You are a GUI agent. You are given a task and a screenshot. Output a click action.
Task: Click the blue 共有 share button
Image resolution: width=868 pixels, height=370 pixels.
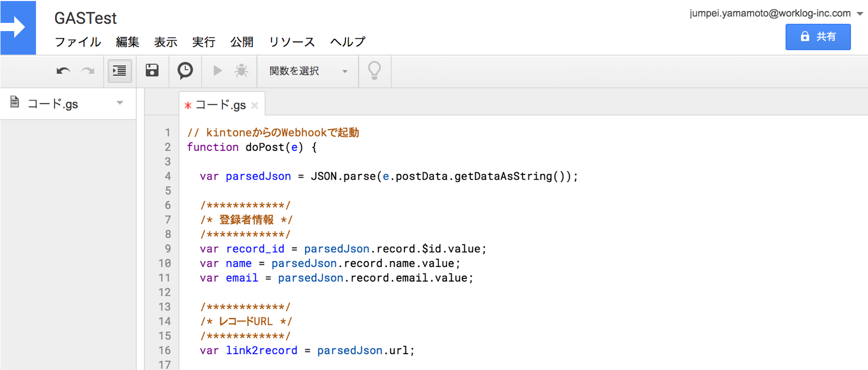pyautogui.click(x=817, y=37)
